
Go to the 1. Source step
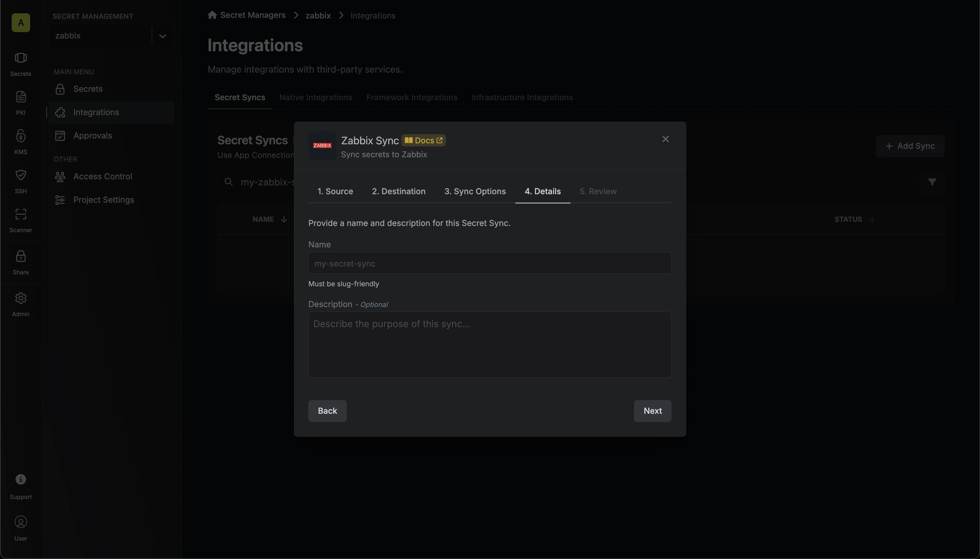[335, 191]
